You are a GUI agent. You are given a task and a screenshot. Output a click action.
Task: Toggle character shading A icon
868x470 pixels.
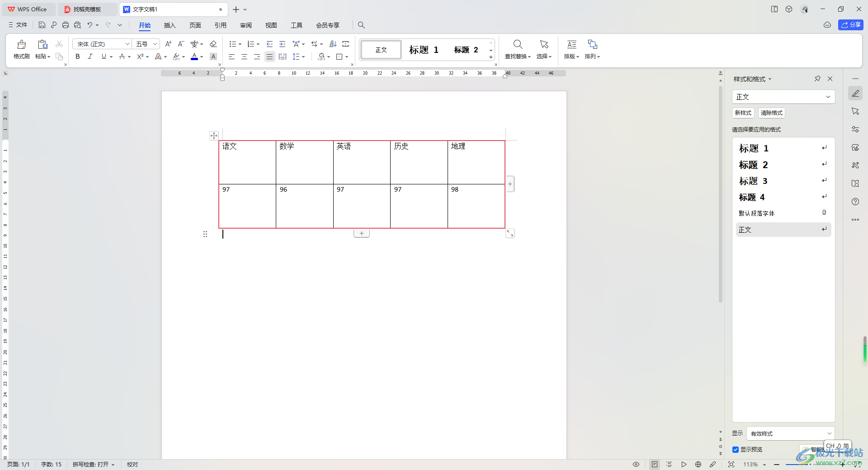[213, 56]
